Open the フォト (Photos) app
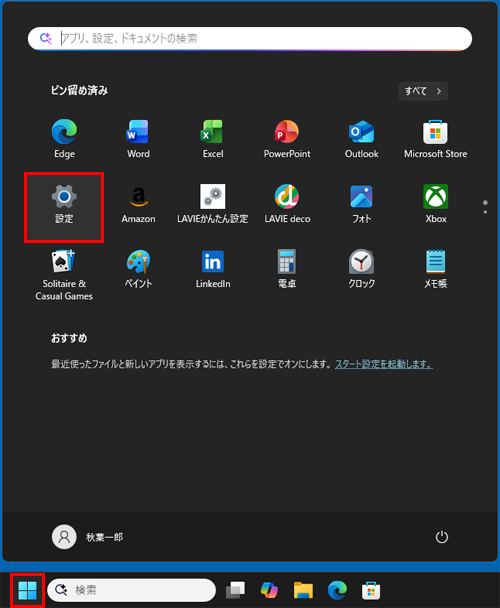The height and width of the screenshot is (608, 500). (x=362, y=204)
